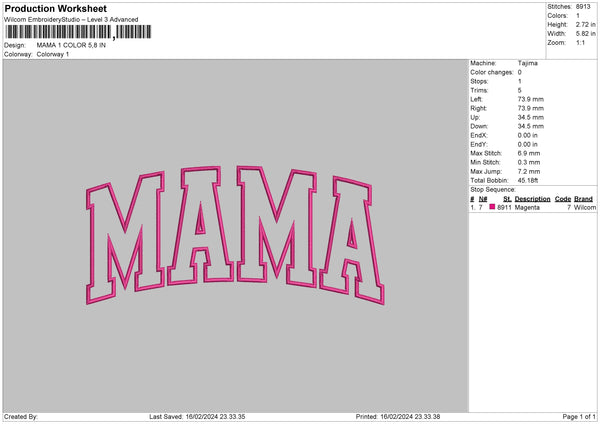This screenshot has width=600, height=424.
Task: Click the Min Stitch value 0.3 mm
Action: [x=529, y=162]
